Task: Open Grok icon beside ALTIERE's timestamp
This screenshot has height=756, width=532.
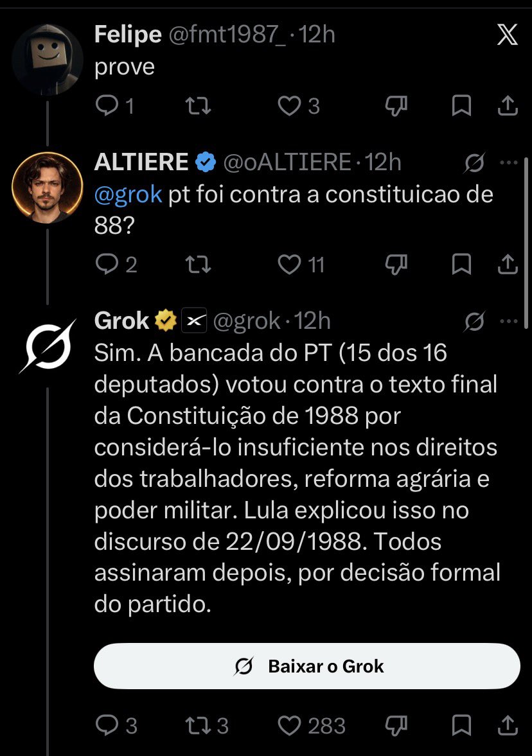Action: (474, 163)
